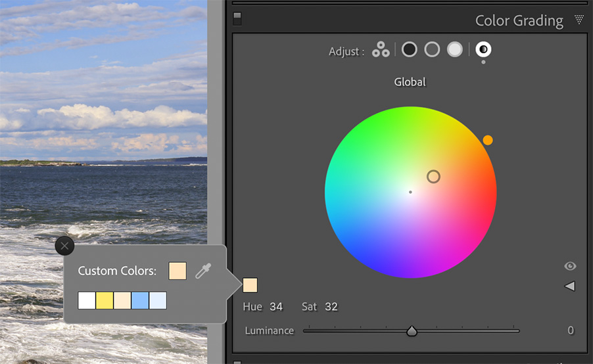
Task: Click the Luminance value 0
Action: point(571,330)
